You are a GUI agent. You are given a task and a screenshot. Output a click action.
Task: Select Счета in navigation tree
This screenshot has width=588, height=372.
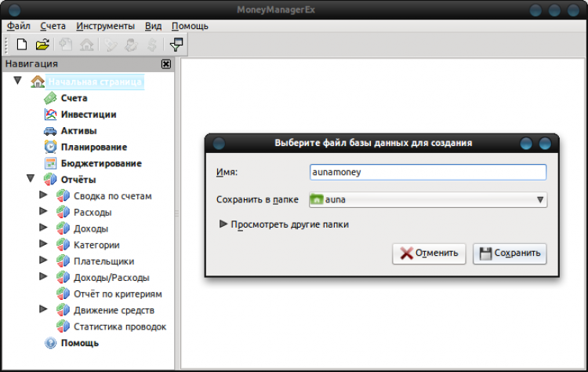point(74,98)
